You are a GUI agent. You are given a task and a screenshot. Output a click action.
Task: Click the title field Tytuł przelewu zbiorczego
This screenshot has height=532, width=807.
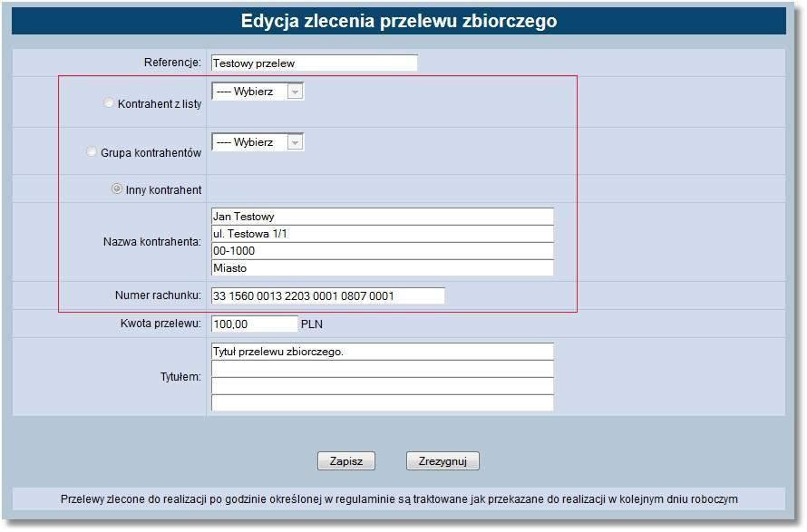tap(383, 352)
